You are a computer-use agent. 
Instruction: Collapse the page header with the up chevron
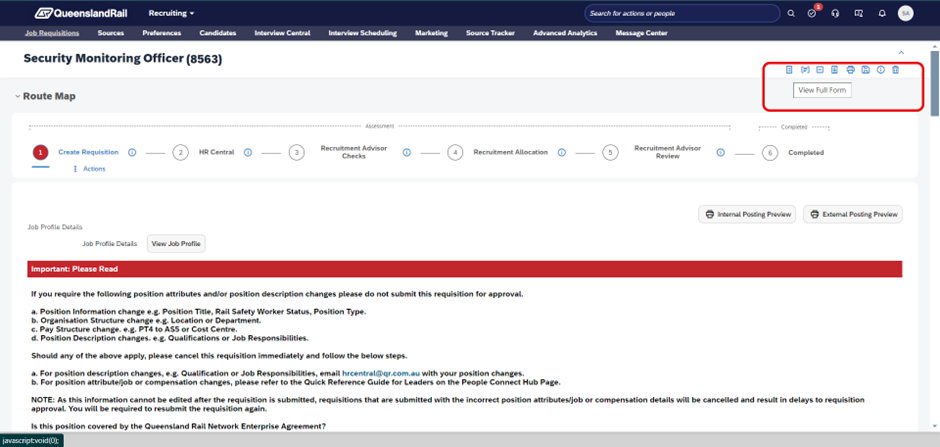(901, 53)
